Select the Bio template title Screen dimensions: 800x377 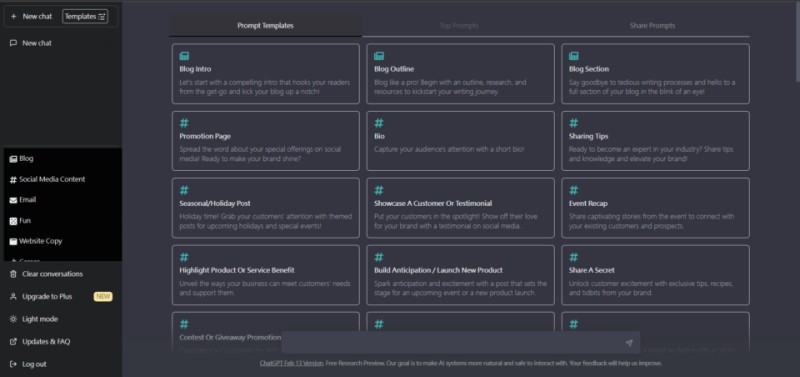(x=379, y=136)
